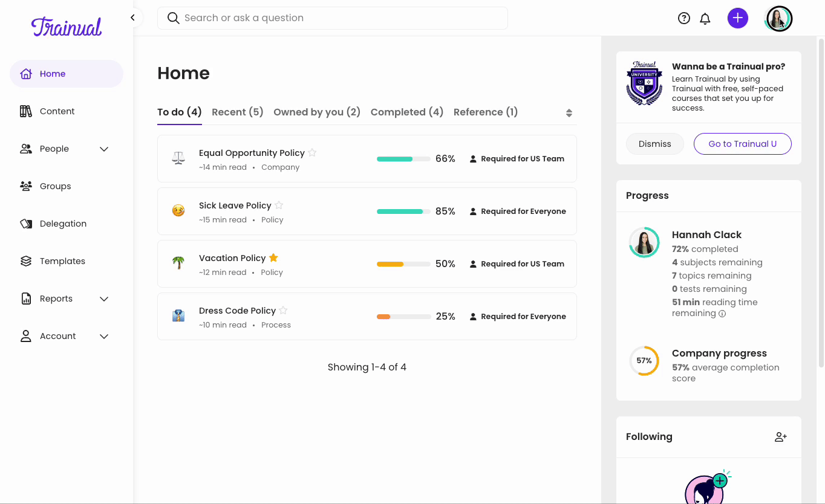View the Recent tab
Screen dimensions: 825x504
[x=237, y=112]
